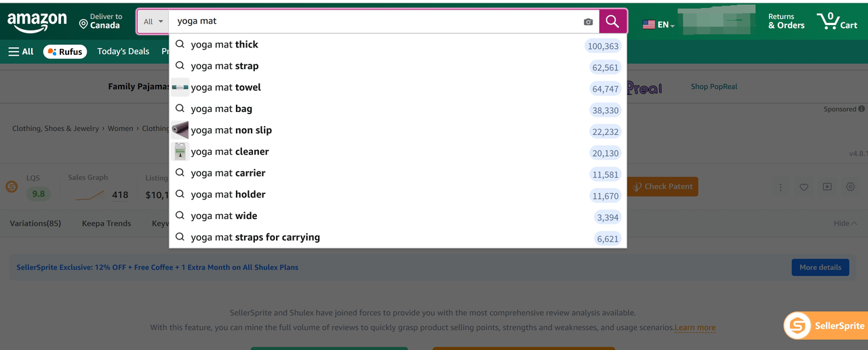The width and height of the screenshot is (868, 350).
Task: Select suggestion 'yoga mat strap'
Action: click(397, 66)
